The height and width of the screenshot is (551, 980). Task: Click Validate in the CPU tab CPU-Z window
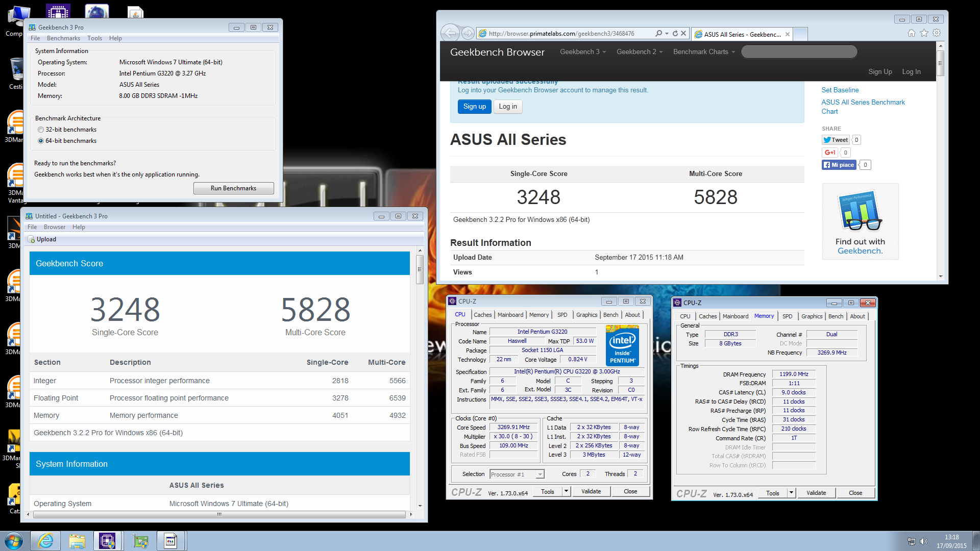pyautogui.click(x=591, y=491)
